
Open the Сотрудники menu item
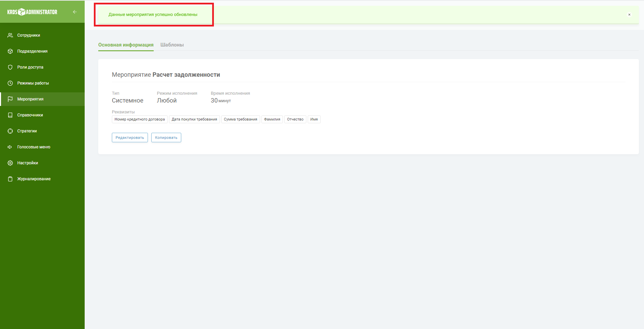pos(42,35)
